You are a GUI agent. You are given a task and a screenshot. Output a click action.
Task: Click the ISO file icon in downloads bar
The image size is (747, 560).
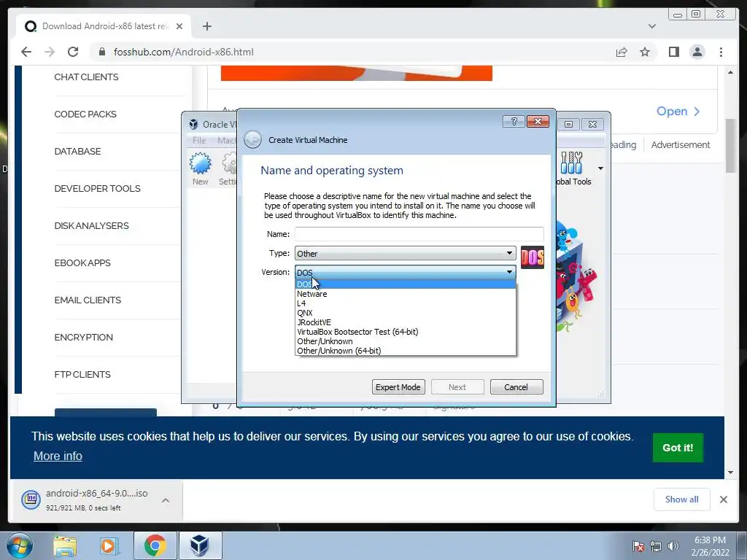tap(31, 499)
